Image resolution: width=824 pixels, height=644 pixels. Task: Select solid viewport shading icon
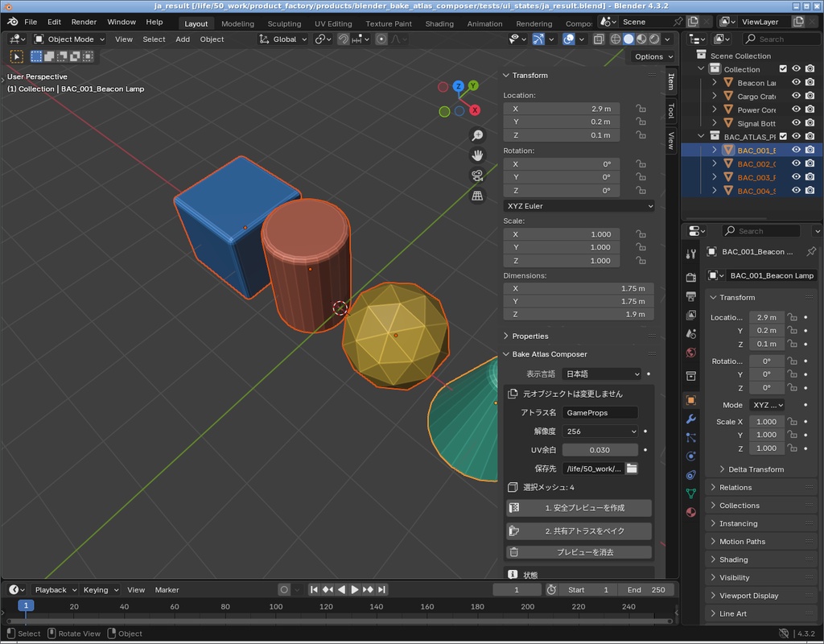[x=628, y=39]
